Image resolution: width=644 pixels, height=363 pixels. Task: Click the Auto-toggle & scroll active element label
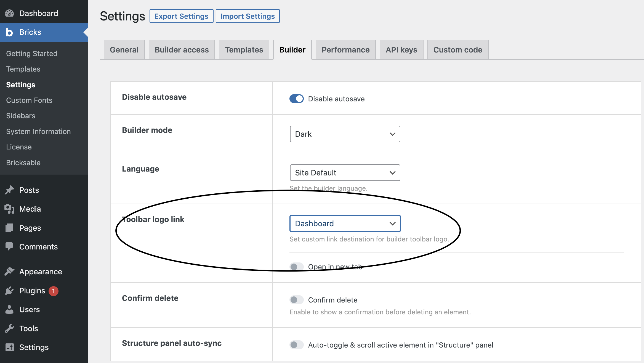coord(401,345)
